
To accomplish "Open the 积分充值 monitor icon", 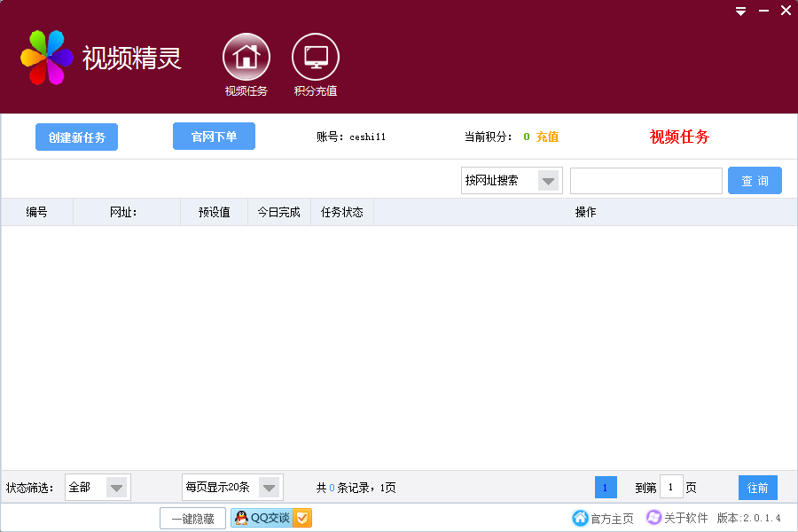I will (316, 57).
